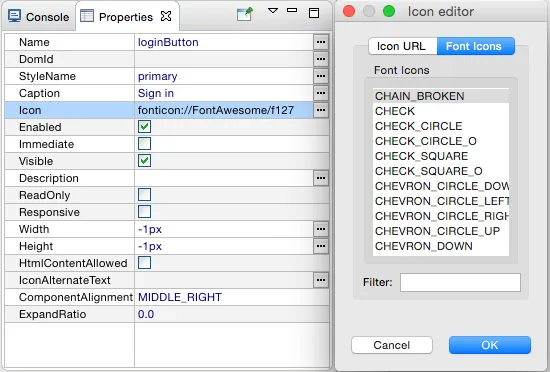Open the Console tab

click(39, 16)
